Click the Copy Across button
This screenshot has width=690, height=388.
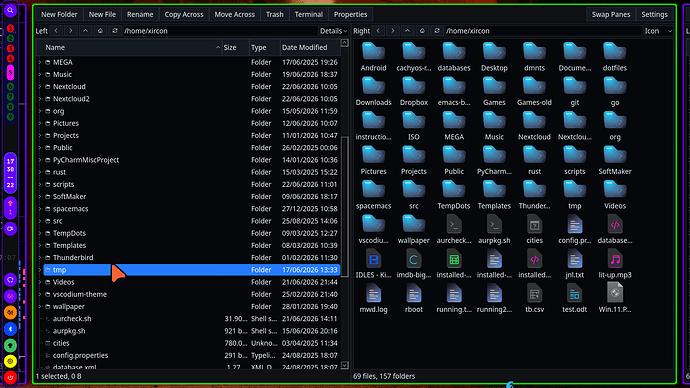[x=184, y=15]
